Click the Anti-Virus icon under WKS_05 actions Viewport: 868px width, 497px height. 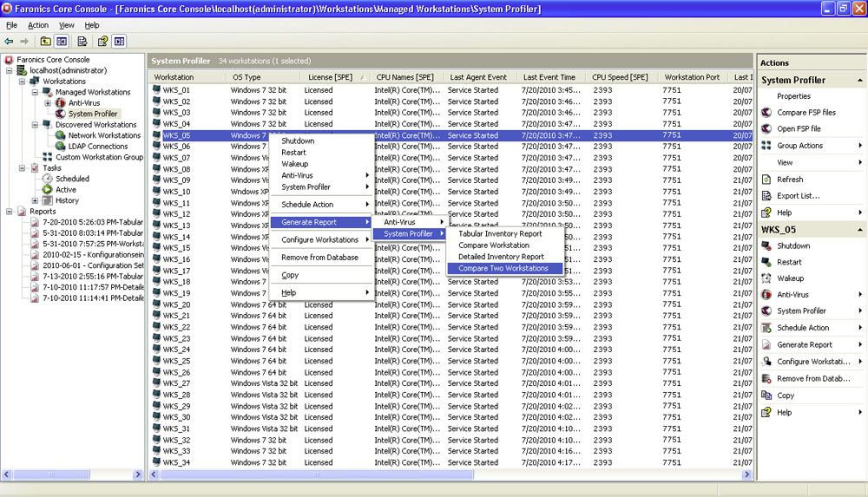coord(766,294)
